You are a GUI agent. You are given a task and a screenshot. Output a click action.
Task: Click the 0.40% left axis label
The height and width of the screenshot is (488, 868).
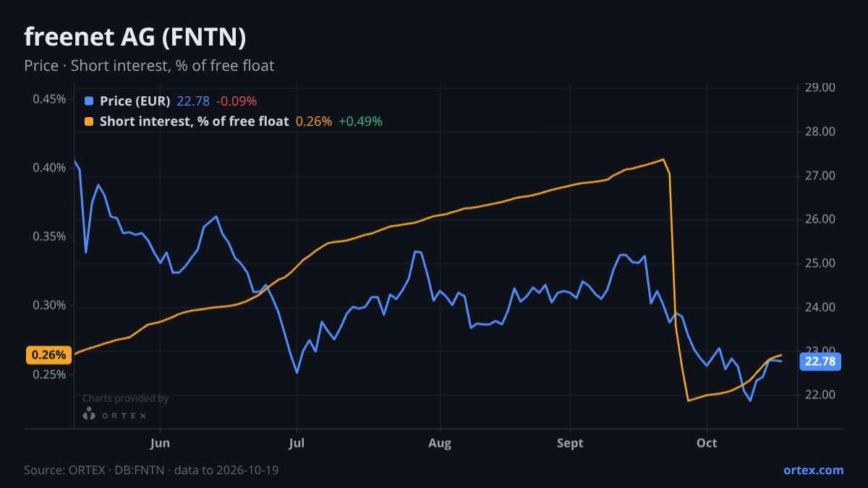(49, 168)
